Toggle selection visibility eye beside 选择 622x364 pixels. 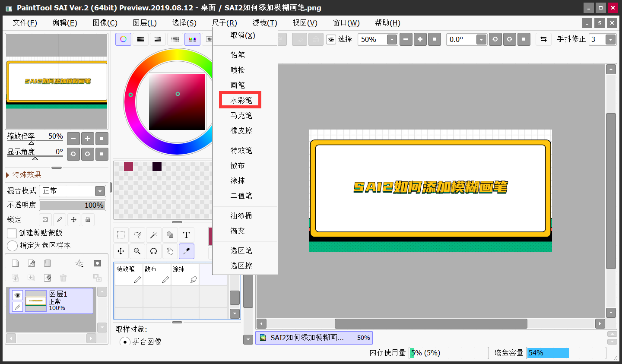[x=331, y=40]
